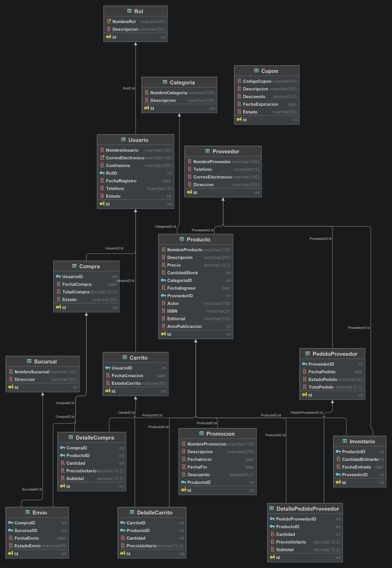
Task: Click the FechaExpiracion column in Cupon
Action: (x=267, y=104)
